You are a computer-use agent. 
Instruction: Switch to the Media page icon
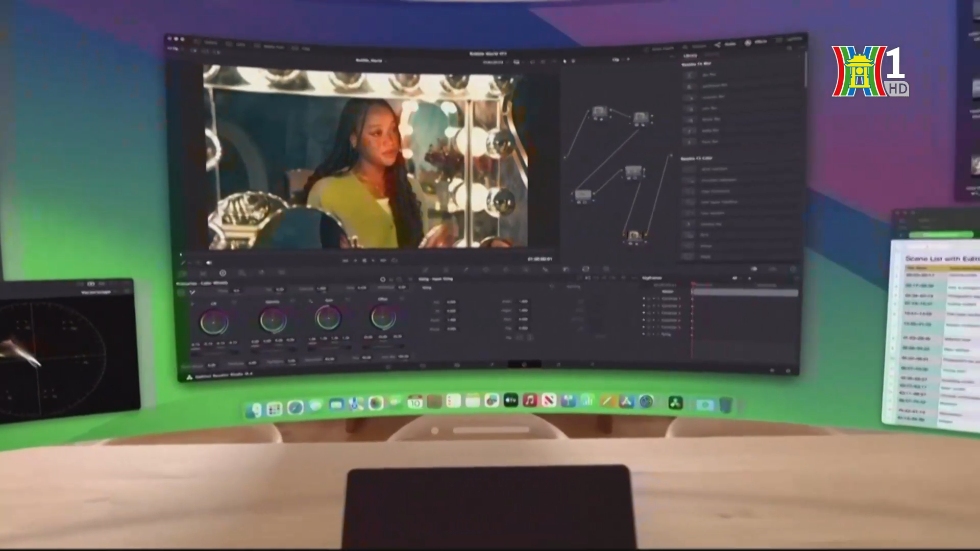point(388,366)
